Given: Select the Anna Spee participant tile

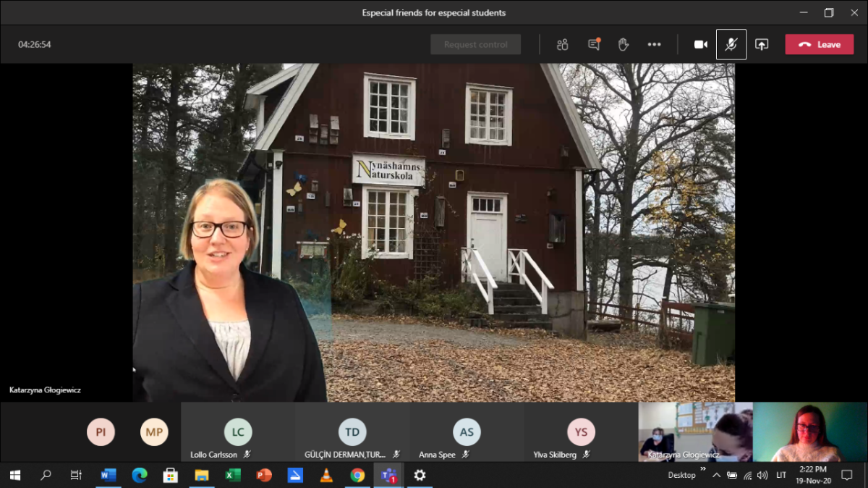Looking at the screenshot, I should coord(467,432).
